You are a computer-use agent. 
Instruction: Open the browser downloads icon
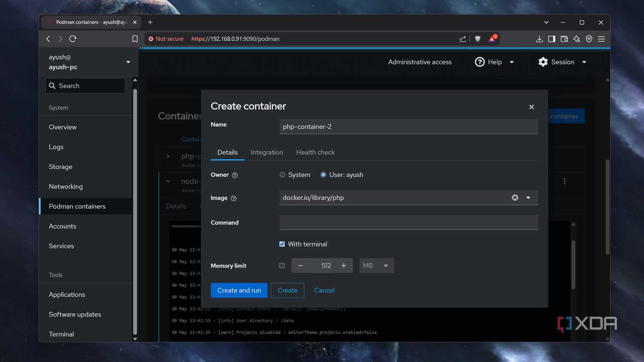(539, 39)
